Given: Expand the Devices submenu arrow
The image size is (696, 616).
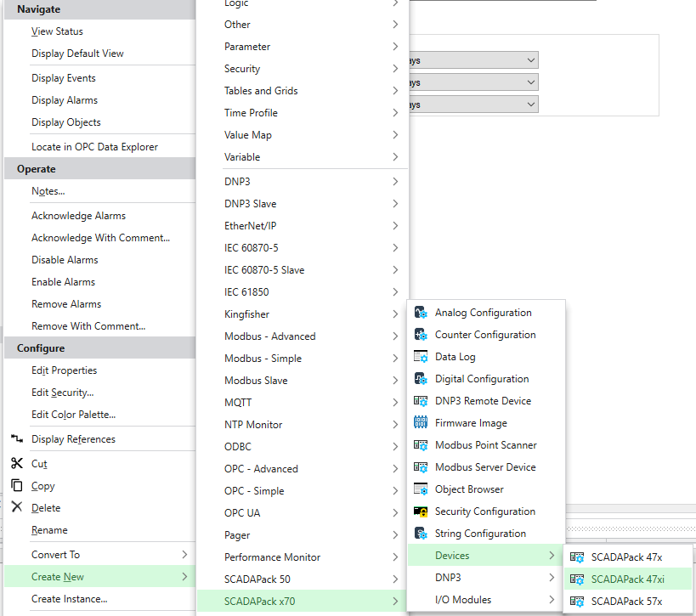Looking at the screenshot, I should 552,556.
